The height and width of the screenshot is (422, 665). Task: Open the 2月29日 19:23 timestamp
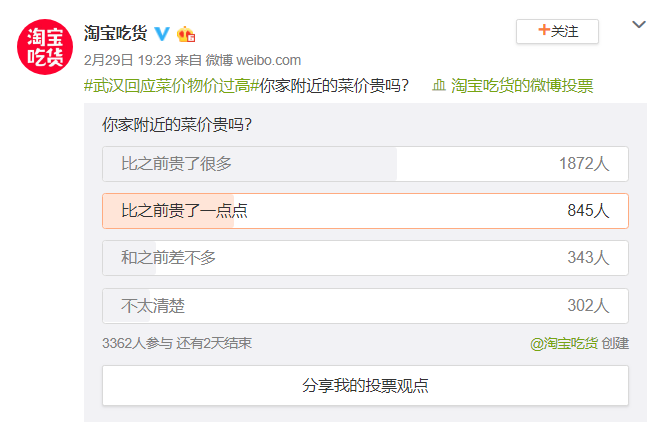click(127, 60)
